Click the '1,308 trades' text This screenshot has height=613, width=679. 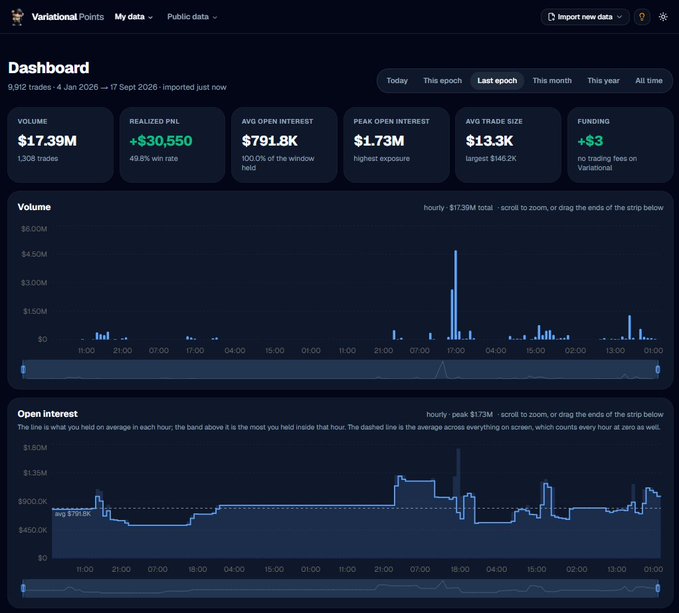[38, 158]
